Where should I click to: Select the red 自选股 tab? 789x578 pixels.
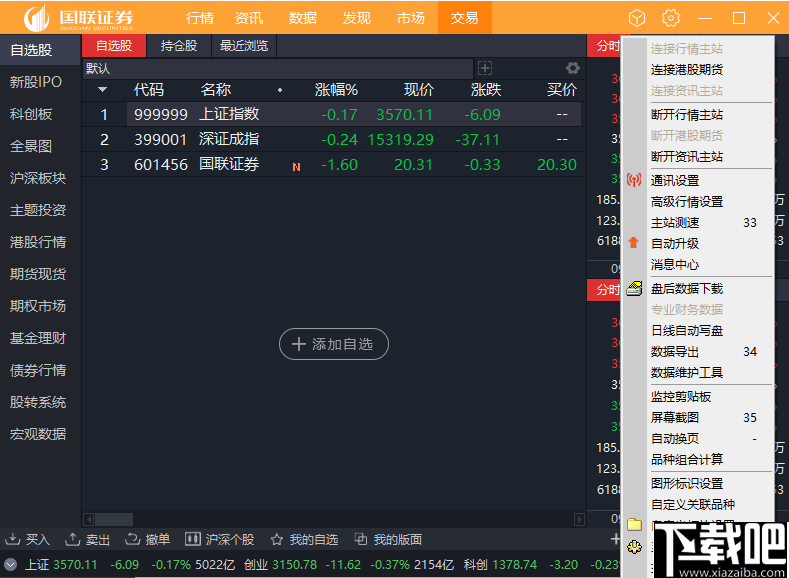pos(114,46)
